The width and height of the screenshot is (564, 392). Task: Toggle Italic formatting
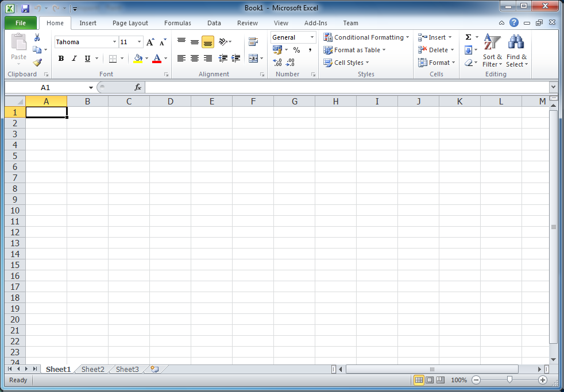tap(74, 59)
